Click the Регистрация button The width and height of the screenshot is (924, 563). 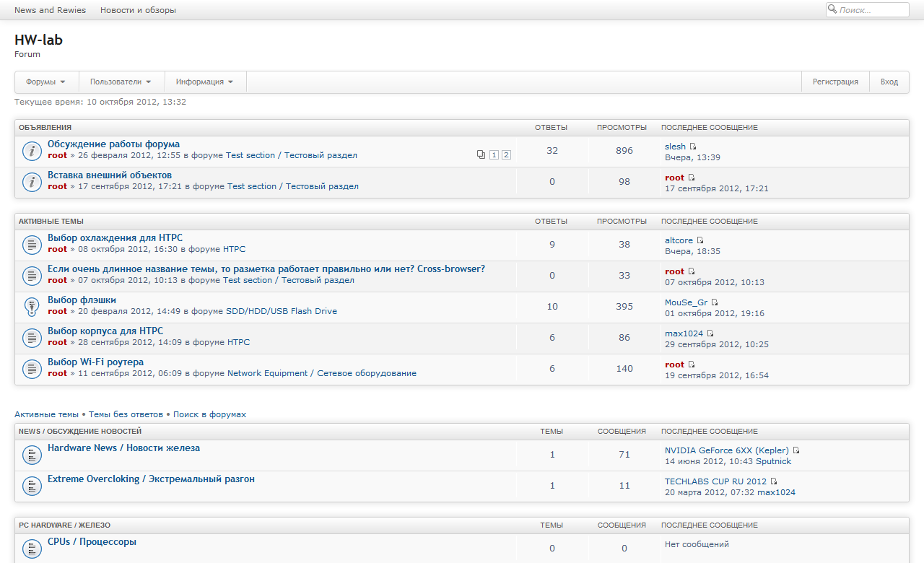coord(835,82)
